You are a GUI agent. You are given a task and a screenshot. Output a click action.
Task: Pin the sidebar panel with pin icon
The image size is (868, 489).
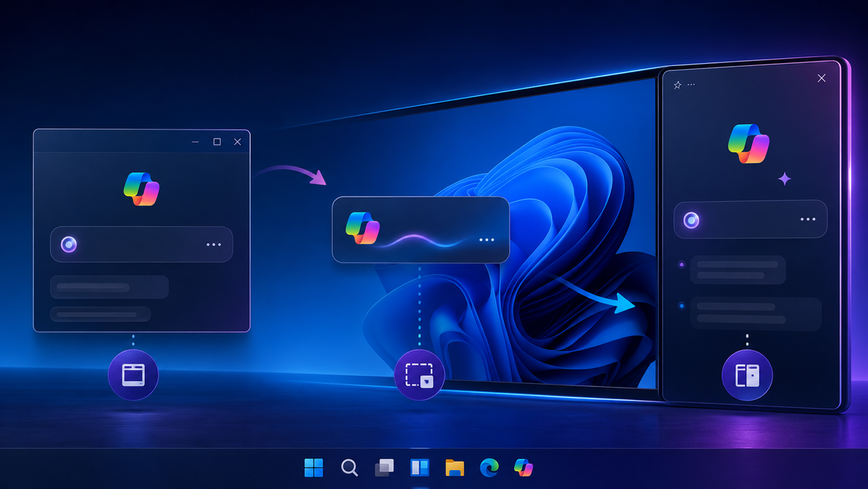coord(678,85)
